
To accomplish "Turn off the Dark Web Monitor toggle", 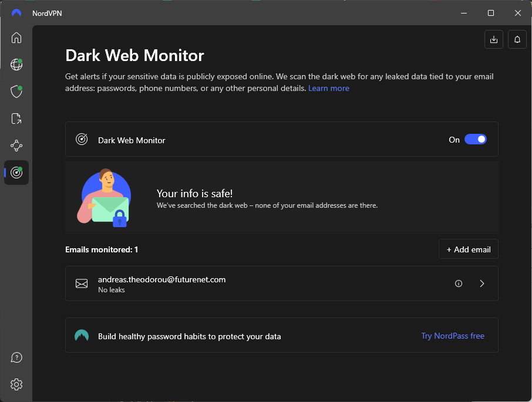I will pos(476,139).
